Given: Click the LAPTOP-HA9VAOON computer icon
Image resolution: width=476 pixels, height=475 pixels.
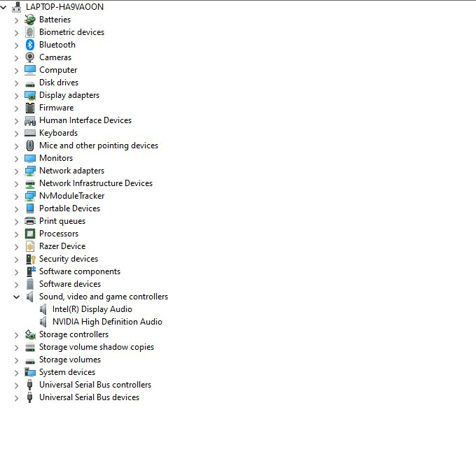Looking at the screenshot, I should (x=16, y=7).
